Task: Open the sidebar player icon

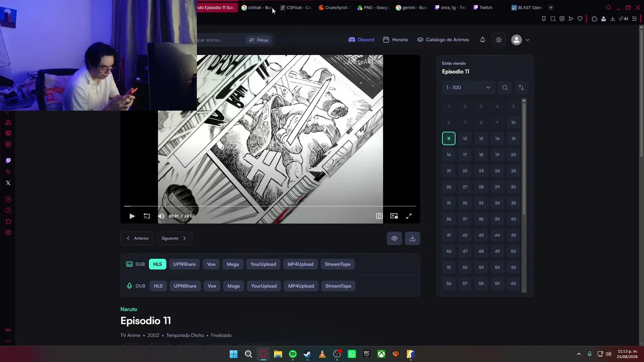Action: [x=8, y=200]
